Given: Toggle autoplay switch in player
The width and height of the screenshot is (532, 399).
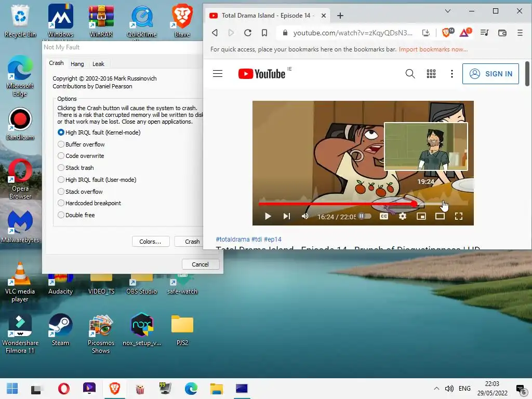Looking at the screenshot, I should coord(364,216).
